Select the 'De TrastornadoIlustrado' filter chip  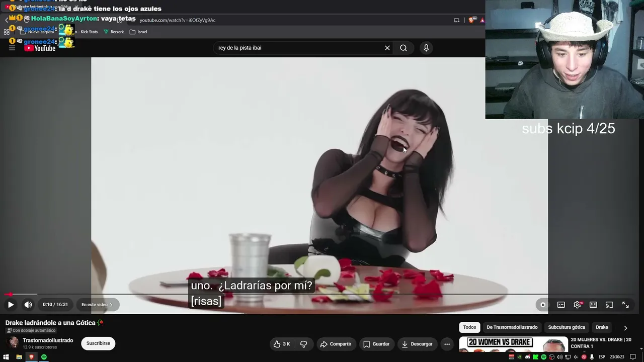pos(512,327)
